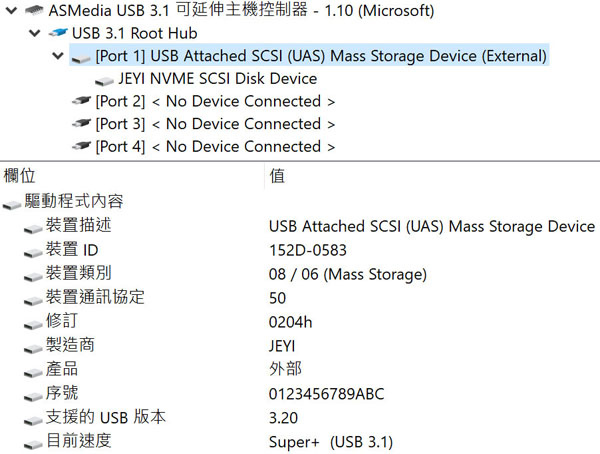Collapse the Port 1 UAS device node
This screenshot has height=454, width=600.
[x=60, y=56]
